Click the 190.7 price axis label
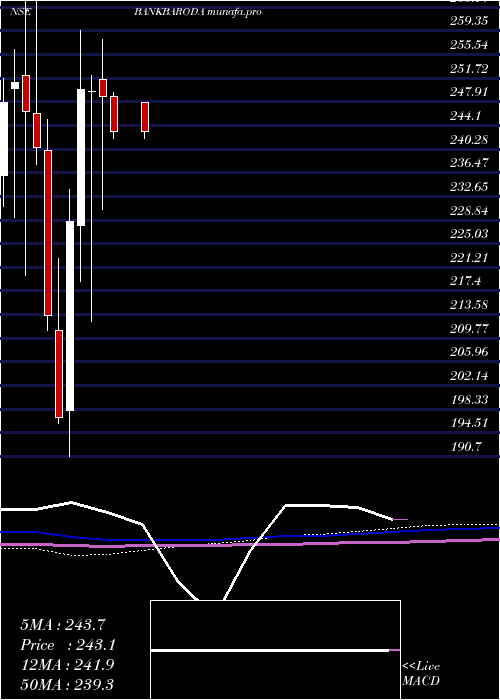 pos(466,446)
